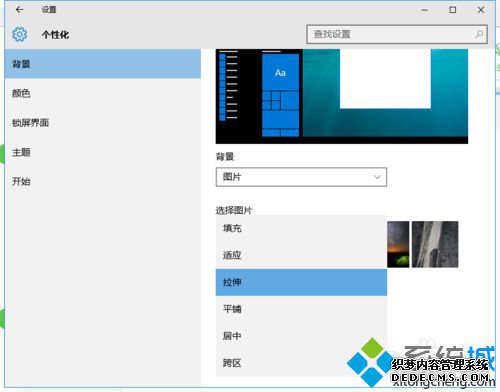Viewport: 500px width, 392px height.
Task: Select 背景 in the sidebar
Action: coord(103,64)
